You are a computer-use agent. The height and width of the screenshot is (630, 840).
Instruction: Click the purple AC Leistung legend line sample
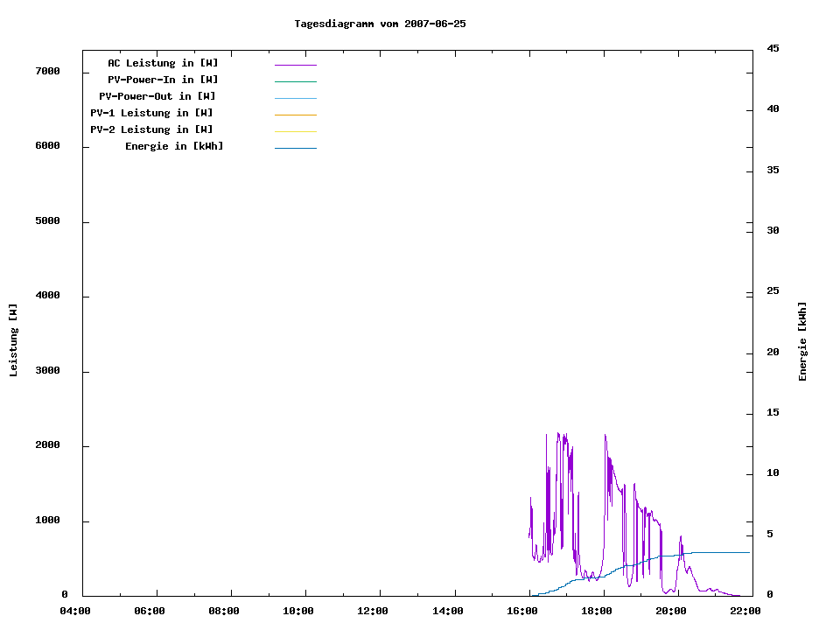click(295, 65)
